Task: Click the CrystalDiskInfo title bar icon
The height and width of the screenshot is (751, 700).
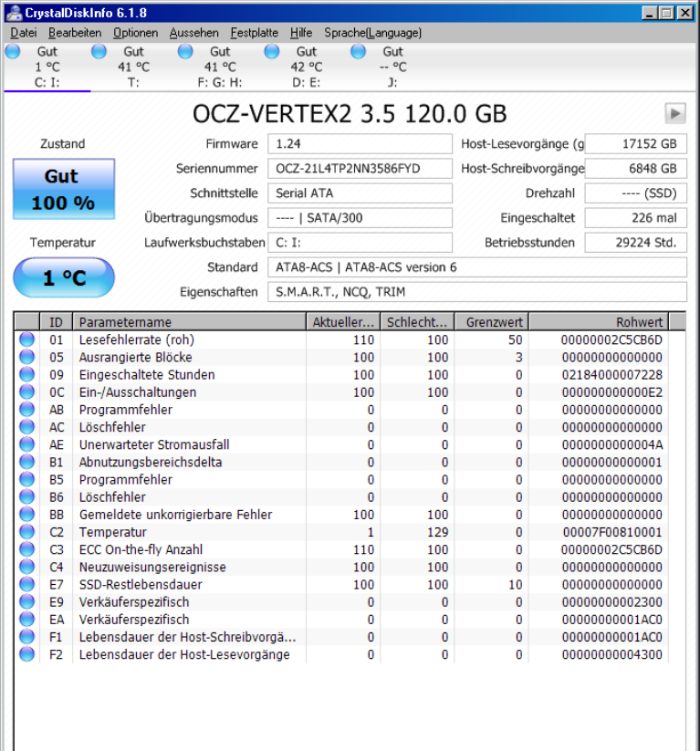Action: pyautogui.click(x=14, y=13)
